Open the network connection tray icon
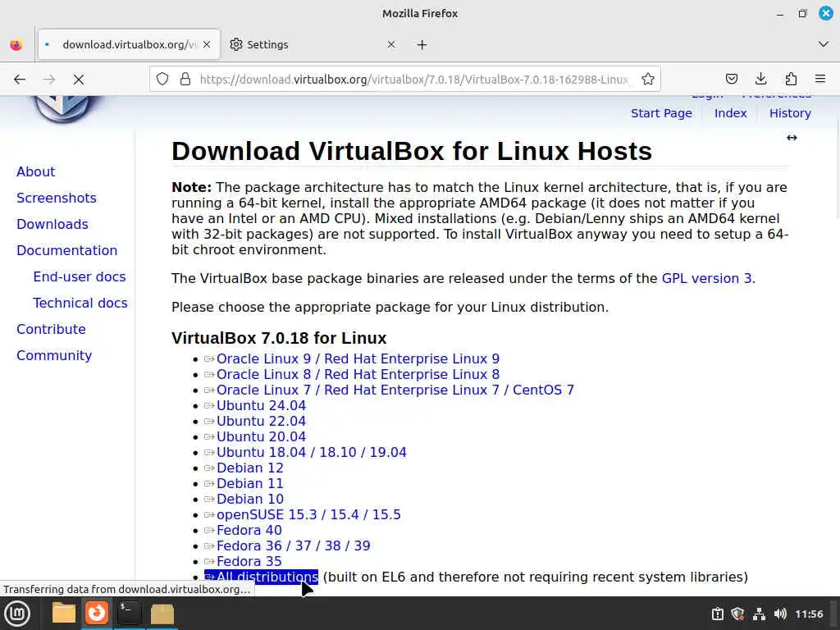This screenshot has height=630, width=840. tap(759, 614)
